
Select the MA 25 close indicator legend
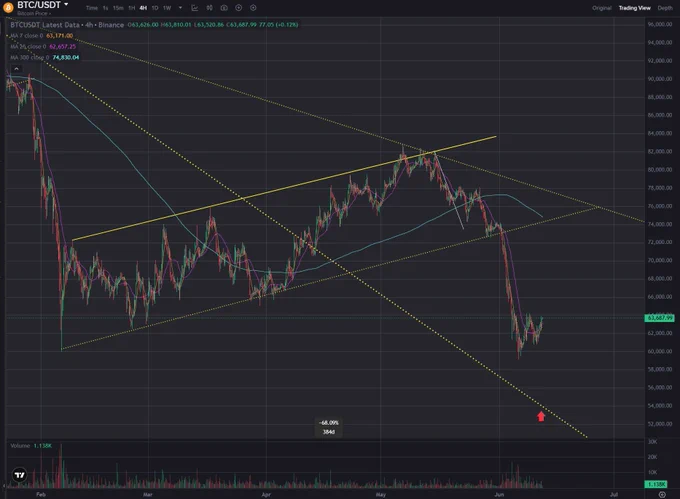point(42,46)
